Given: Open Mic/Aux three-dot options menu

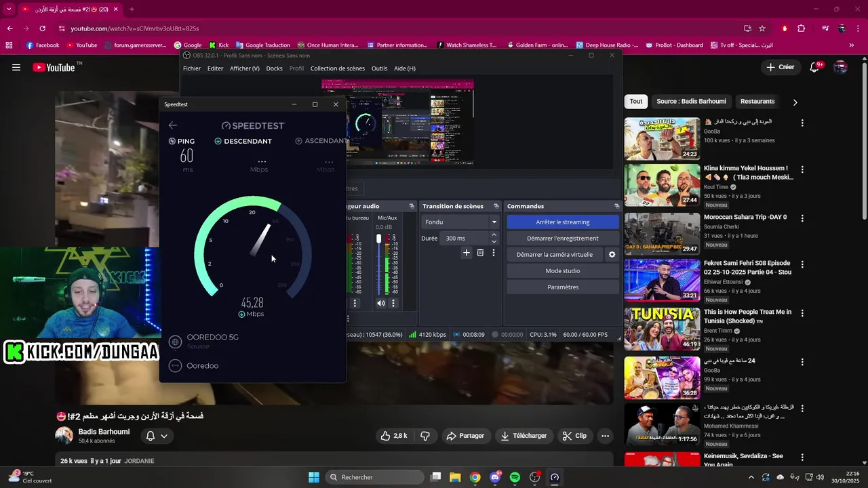Looking at the screenshot, I should [x=393, y=303].
